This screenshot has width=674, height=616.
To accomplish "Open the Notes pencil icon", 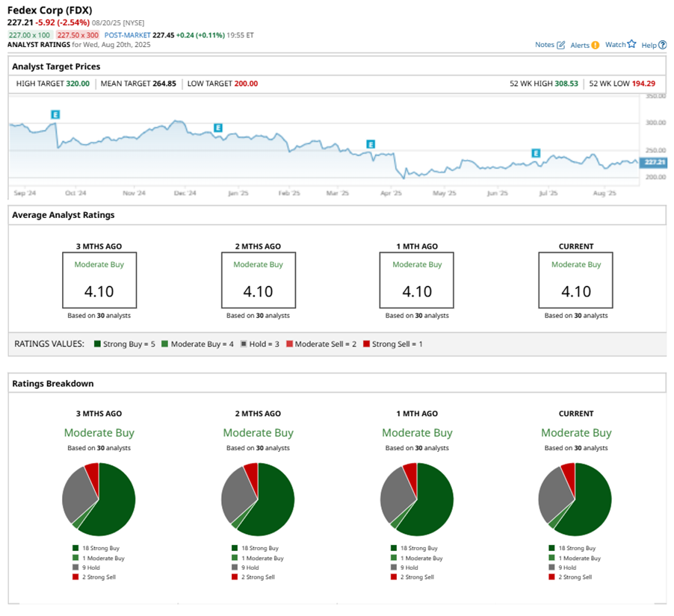I will [x=560, y=45].
